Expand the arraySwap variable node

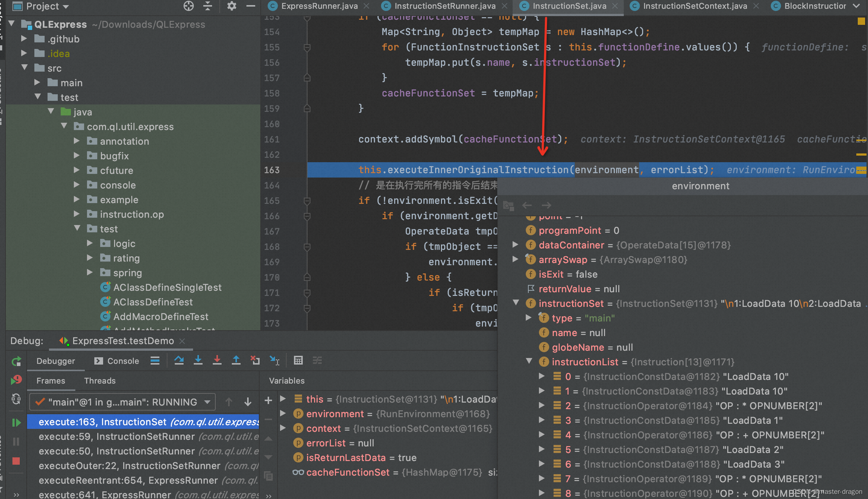pos(519,260)
